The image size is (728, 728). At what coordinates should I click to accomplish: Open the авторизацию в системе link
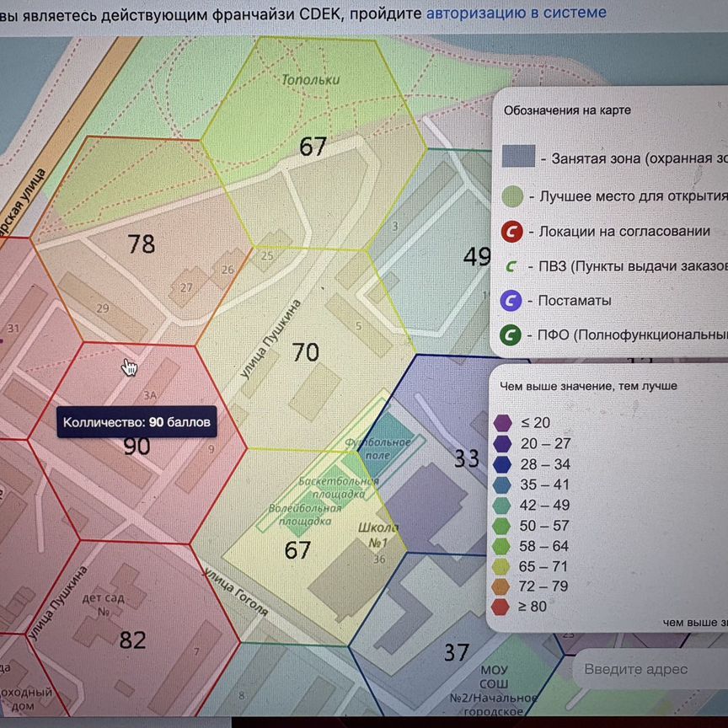517,12
